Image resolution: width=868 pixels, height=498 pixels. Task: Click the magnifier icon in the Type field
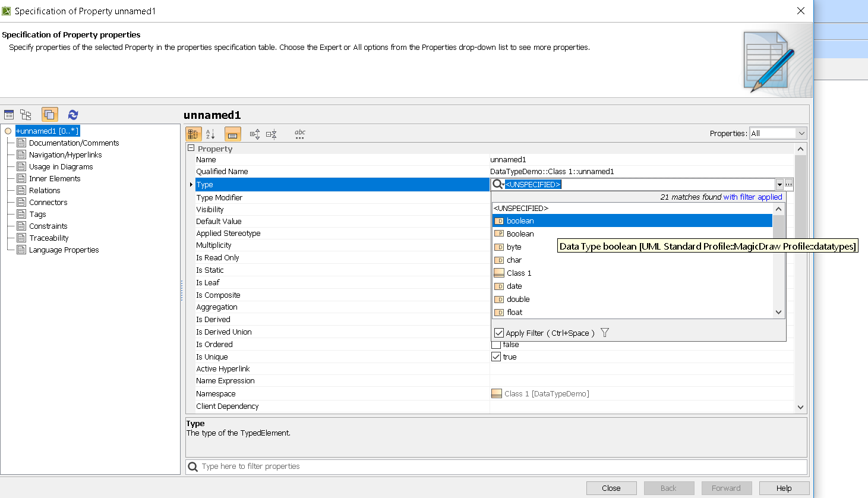pyautogui.click(x=498, y=184)
